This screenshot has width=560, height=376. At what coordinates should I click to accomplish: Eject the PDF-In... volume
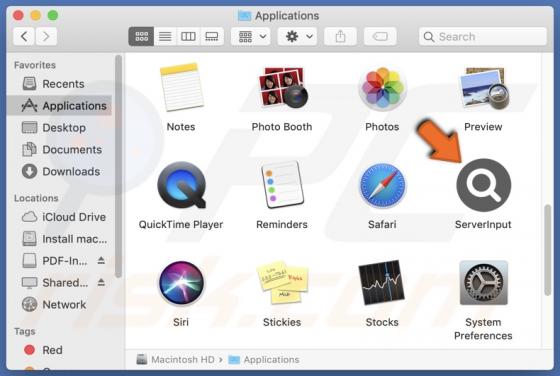coord(101,261)
